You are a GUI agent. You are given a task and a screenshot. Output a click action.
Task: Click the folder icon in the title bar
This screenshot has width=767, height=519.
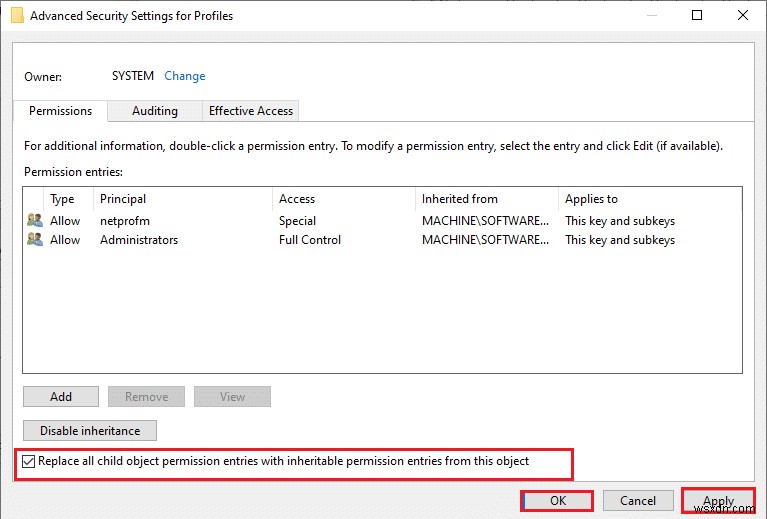17,16
